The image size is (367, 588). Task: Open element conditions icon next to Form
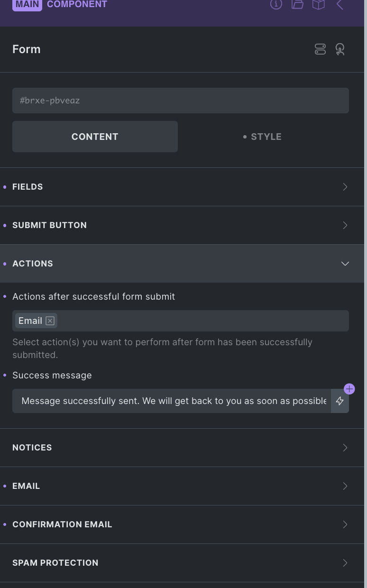point(321,49)
